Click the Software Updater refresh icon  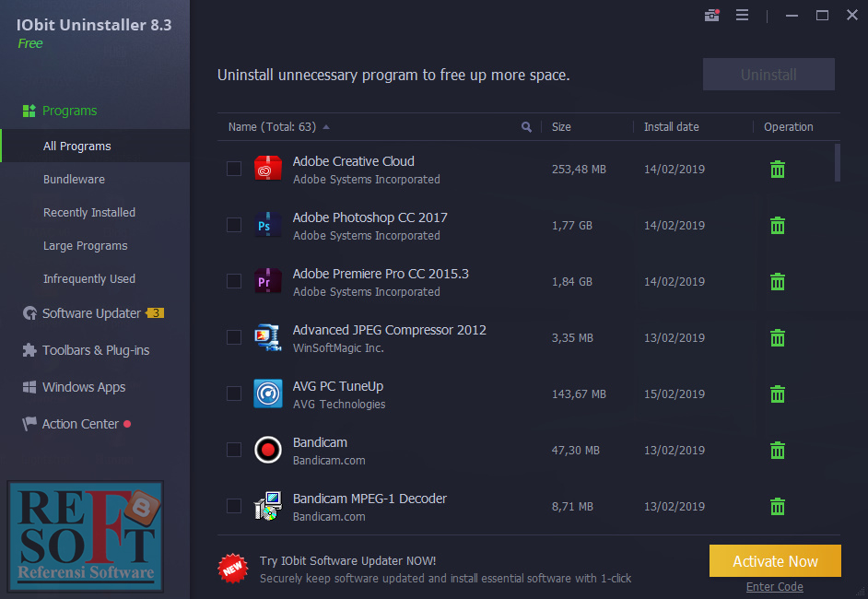[29, 313]
